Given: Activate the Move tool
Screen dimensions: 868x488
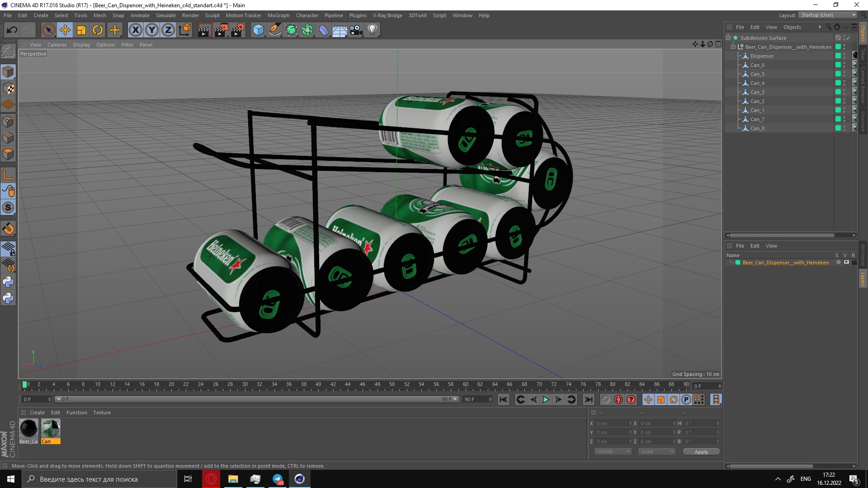Looking at the screenshot, I should tap(65, 30).
